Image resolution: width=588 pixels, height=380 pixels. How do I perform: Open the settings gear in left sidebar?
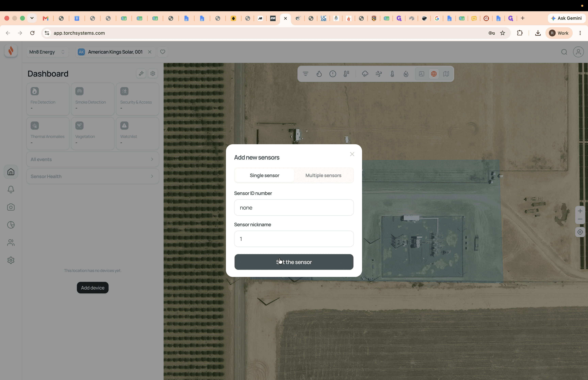(11, 260)
